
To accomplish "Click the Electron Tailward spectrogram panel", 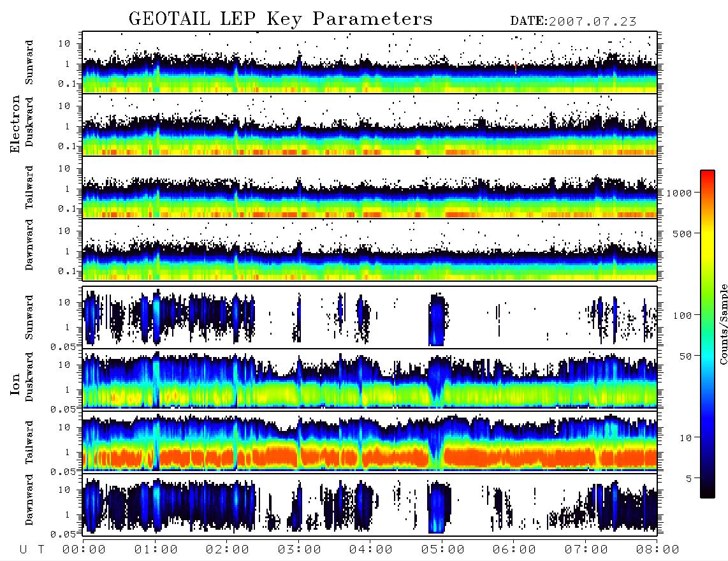I will coord(370,187).
